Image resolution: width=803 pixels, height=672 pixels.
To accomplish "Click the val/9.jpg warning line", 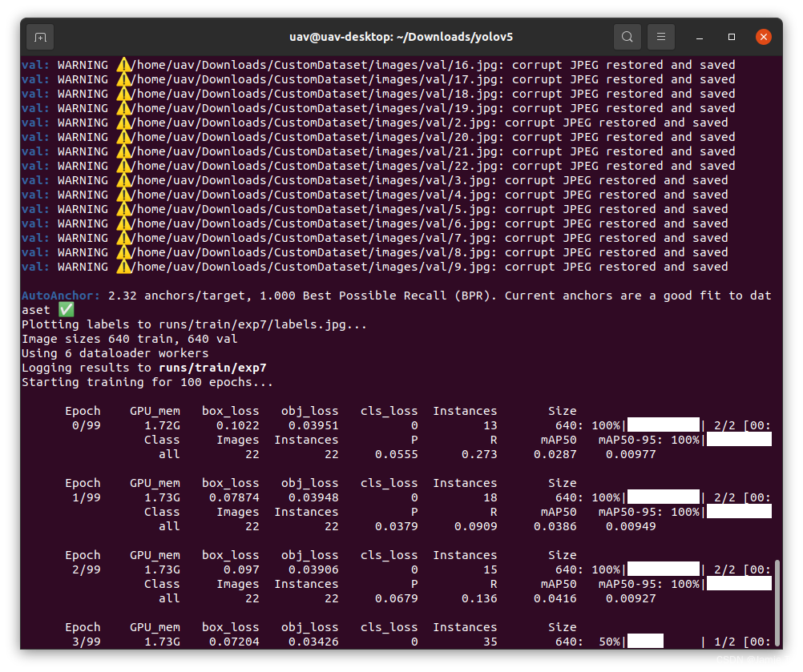I will (x=375, y=268).
